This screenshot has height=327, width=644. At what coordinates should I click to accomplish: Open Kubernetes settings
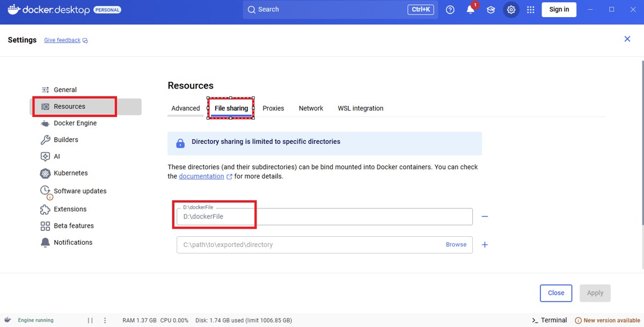(70, 173)
